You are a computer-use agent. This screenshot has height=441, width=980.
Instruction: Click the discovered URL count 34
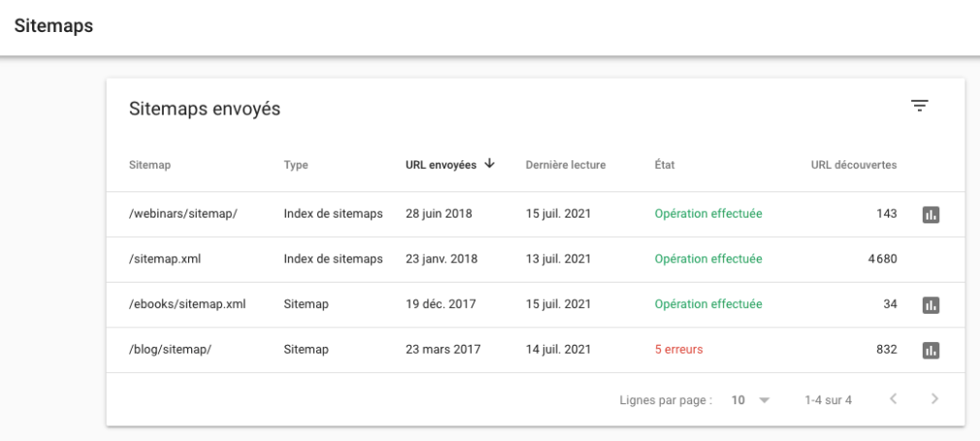[x=890, y=305]
